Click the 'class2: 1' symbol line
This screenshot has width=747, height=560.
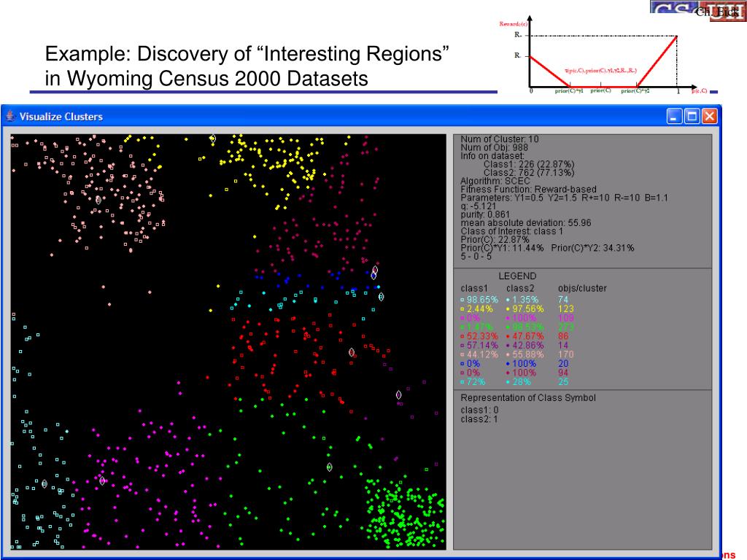[x=479, y=419]
